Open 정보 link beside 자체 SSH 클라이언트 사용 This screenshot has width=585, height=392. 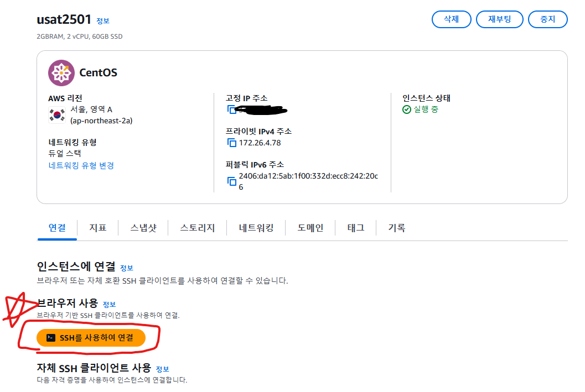[162, 369]
